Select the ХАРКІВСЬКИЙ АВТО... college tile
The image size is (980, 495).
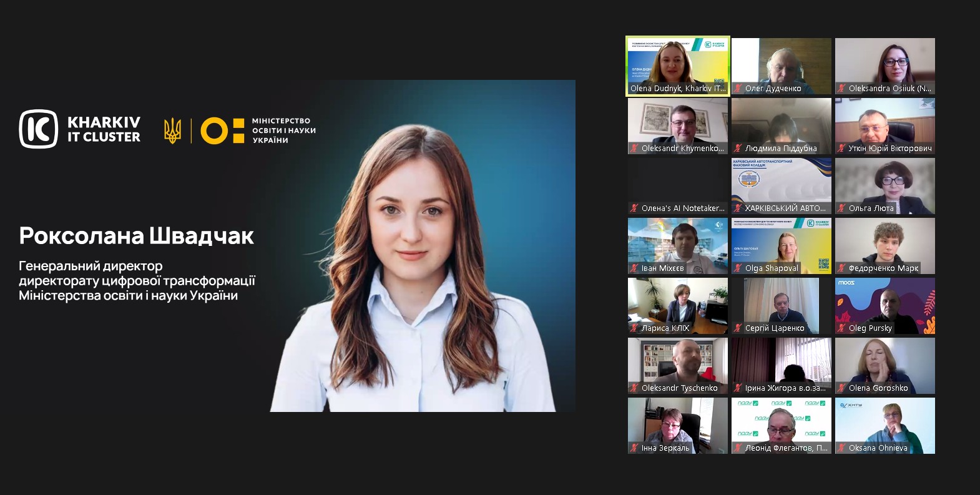[x=781, y=184]
